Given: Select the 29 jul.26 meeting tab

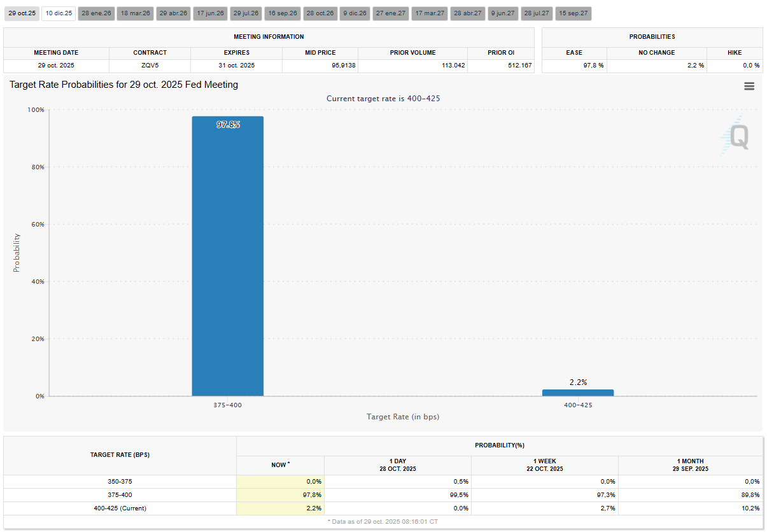Looking at the screenshot, I should (246, 13).
